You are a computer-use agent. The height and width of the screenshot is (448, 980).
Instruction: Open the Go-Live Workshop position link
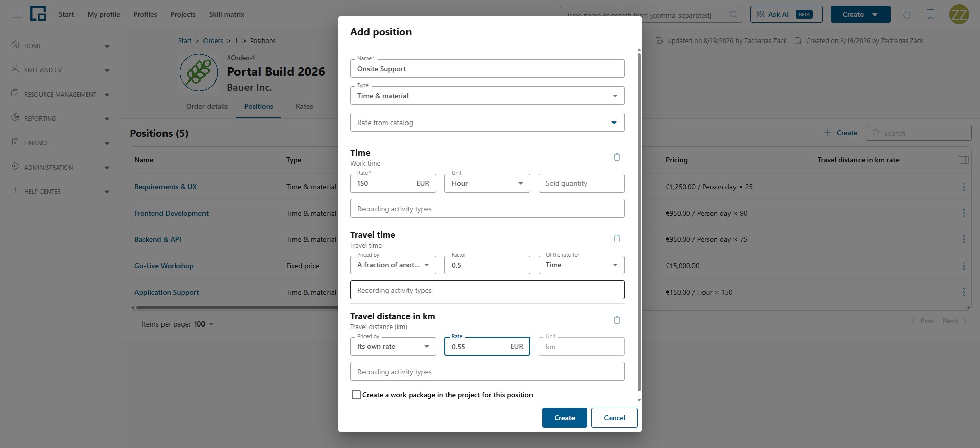pyautogui.click(x=164, y=266)
